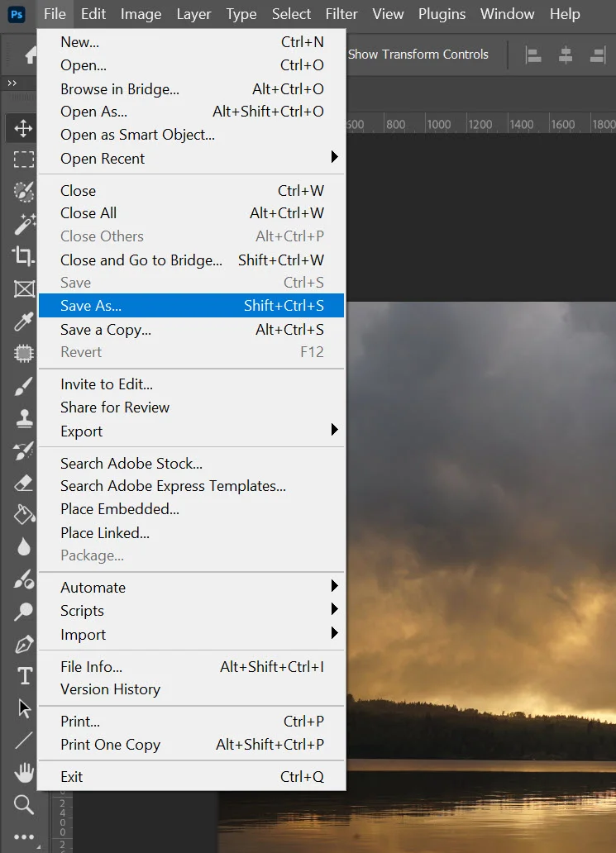Open the Help menu
Screen dimensions: 616x853
(565, 14)
